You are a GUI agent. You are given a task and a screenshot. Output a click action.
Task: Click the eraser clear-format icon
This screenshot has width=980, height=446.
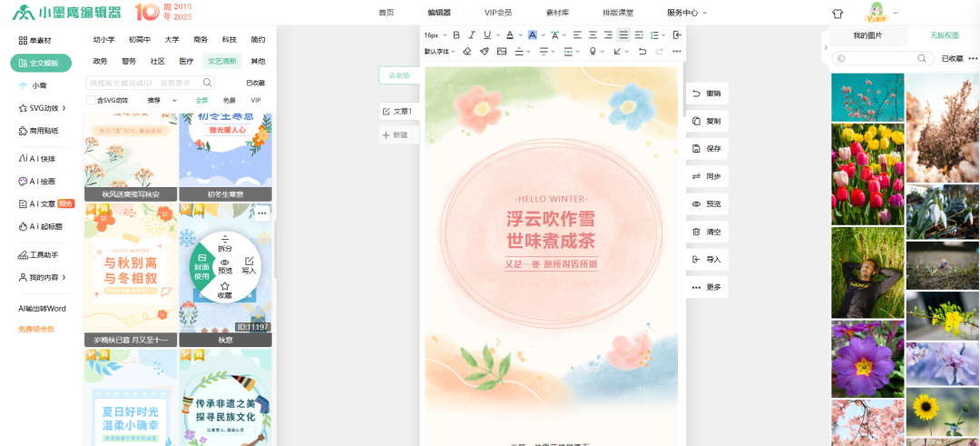[x=467, y=51]
